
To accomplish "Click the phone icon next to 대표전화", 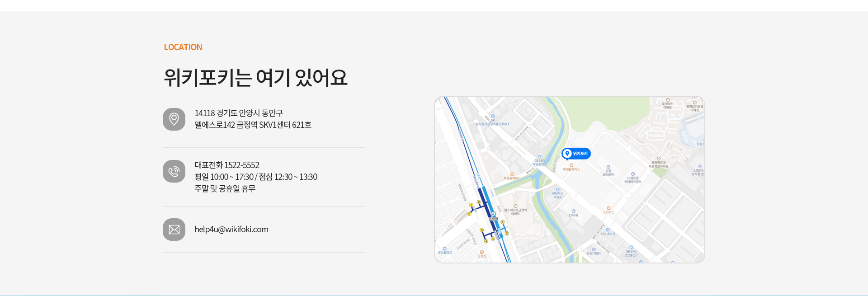I will [x=174, y=171].
